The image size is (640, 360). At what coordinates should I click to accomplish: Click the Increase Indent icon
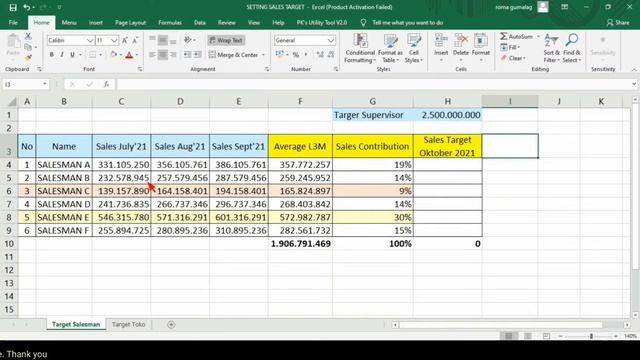[x=198, y=55]
